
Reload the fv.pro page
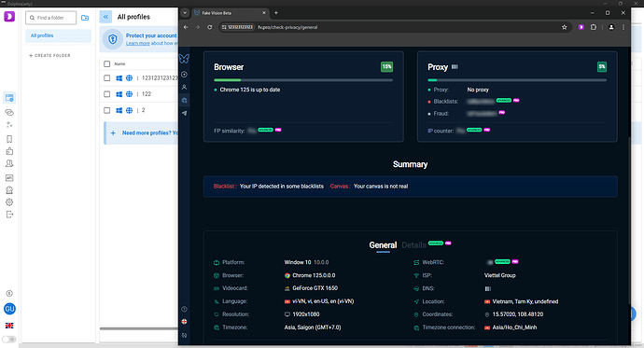coord(209,27)
